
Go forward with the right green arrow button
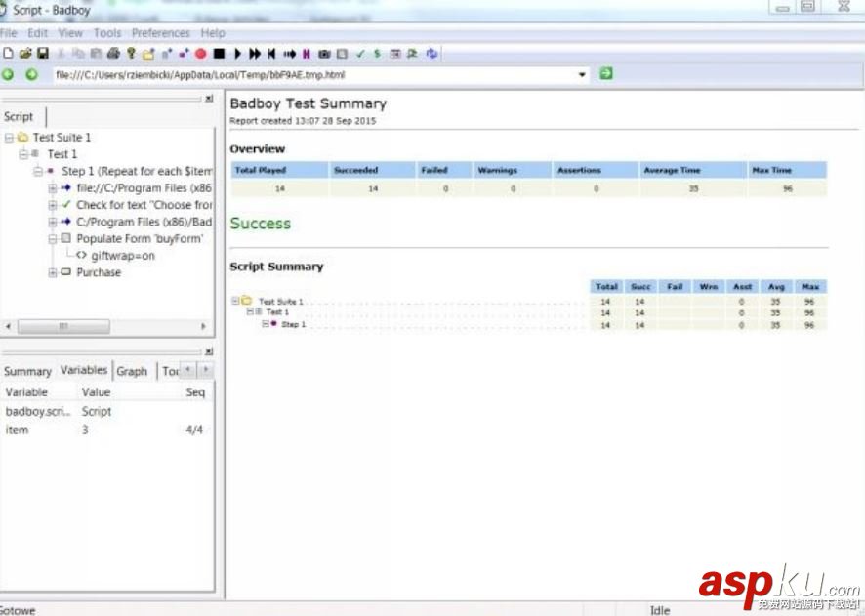point(31,74)
